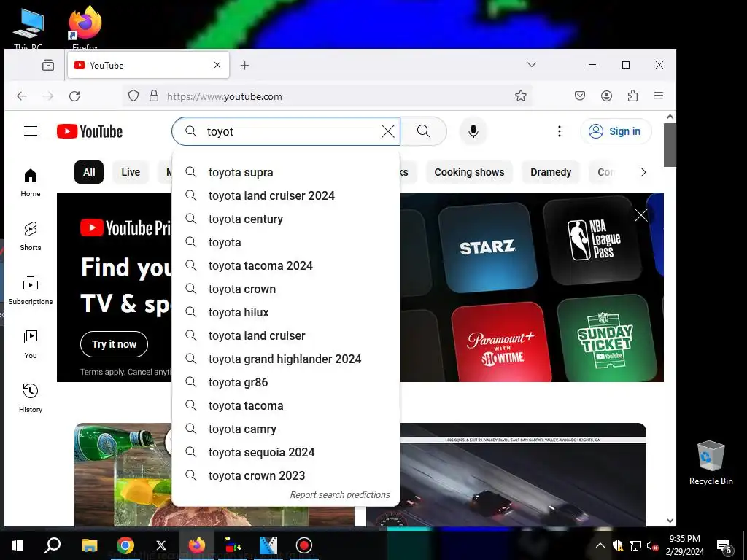
Task: Select the Recycle Bin desktop icon
Action: pyautogui.click(x=711, y=462)
